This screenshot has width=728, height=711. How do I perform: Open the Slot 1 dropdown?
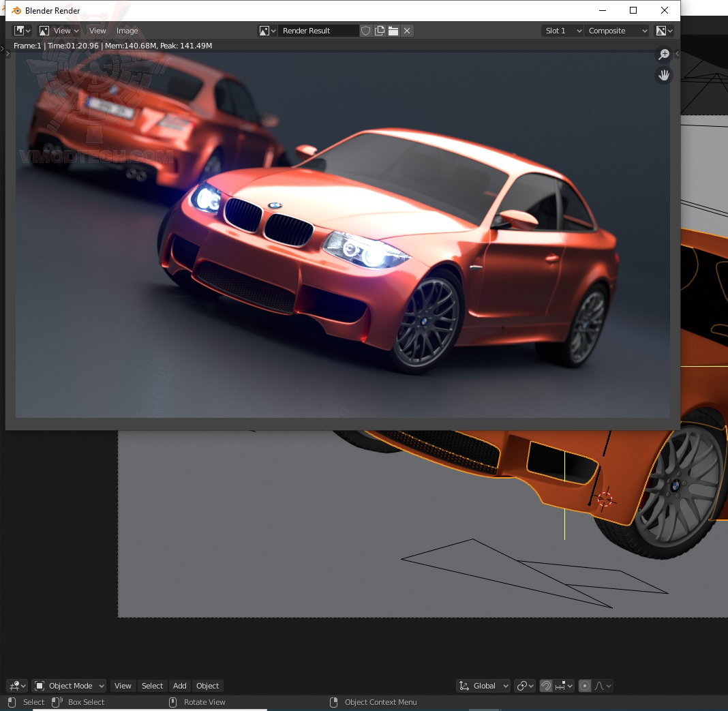click(562, 31)
